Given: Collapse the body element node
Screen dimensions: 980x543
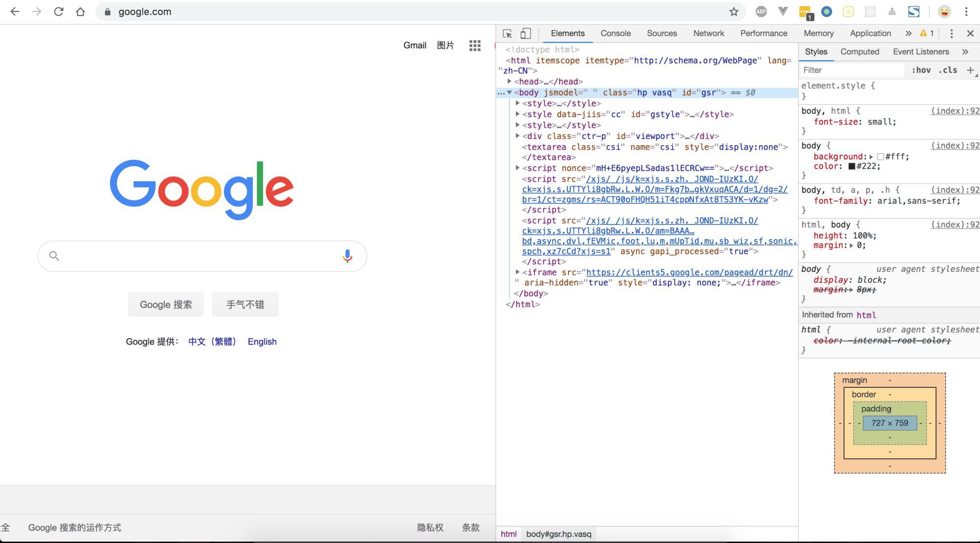Looking at the screenshot, I should (511, 92).
